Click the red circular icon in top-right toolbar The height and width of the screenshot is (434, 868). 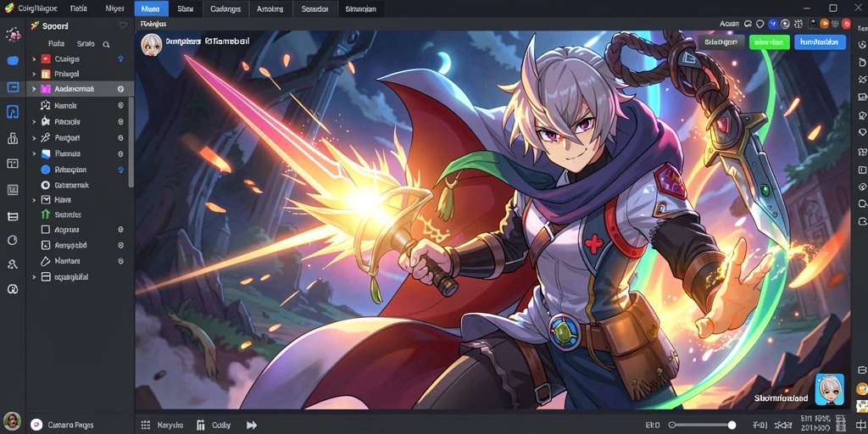846,24
